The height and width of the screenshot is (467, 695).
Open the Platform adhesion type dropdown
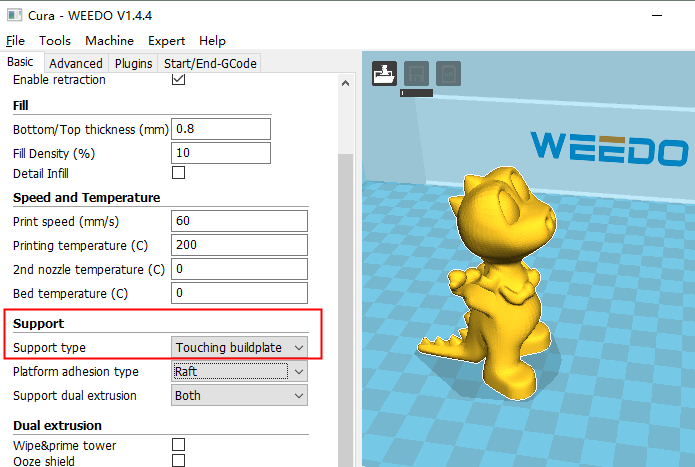[239, 371]
